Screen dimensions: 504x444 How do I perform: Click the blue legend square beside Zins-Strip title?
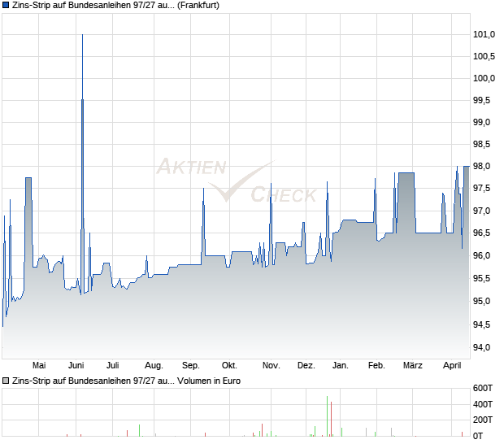(6, 6)
